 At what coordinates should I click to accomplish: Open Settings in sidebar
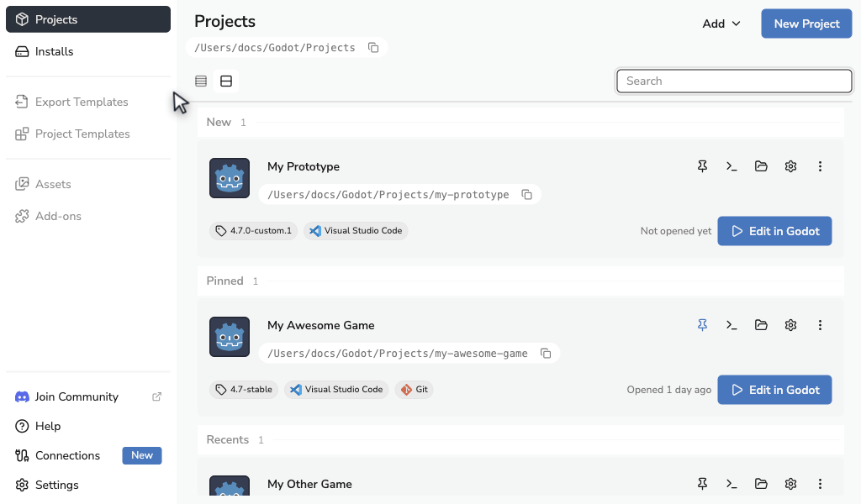coord(88,486)
